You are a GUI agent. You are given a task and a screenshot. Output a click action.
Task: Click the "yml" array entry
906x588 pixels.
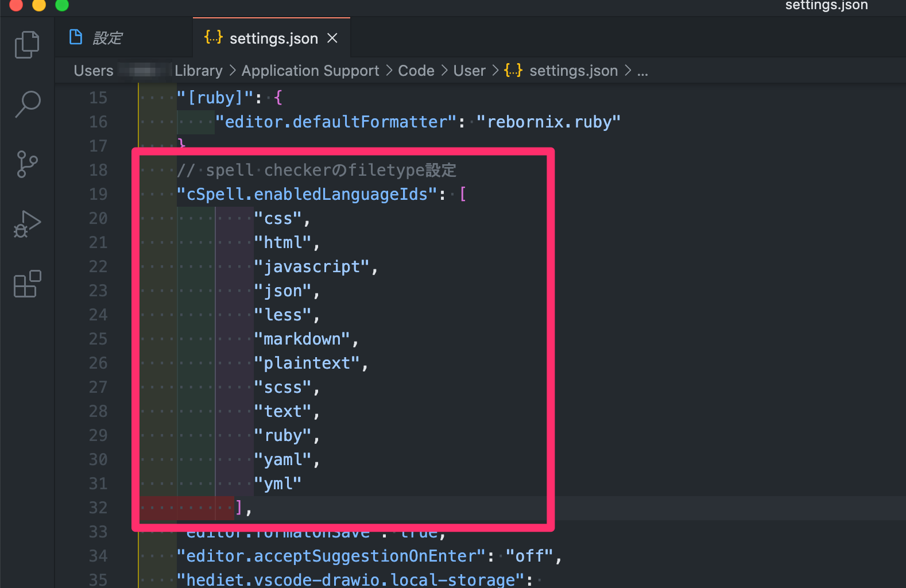click(x=277, y=483)
